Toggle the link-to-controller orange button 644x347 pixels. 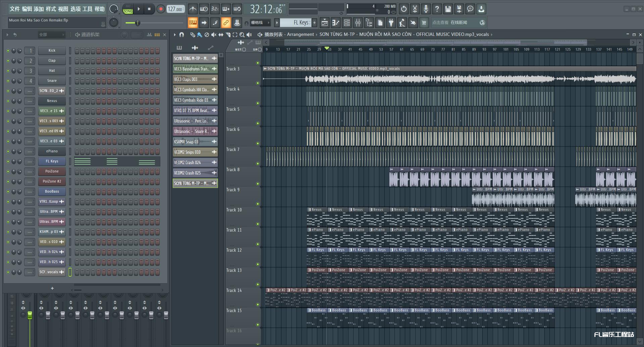[226, 22]
